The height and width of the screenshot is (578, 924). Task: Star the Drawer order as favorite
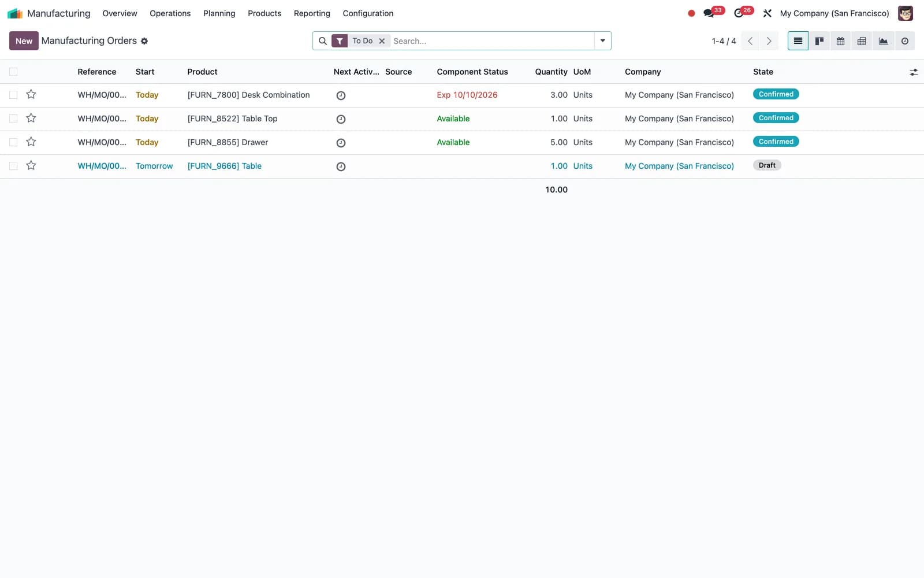tap(31, 142)
